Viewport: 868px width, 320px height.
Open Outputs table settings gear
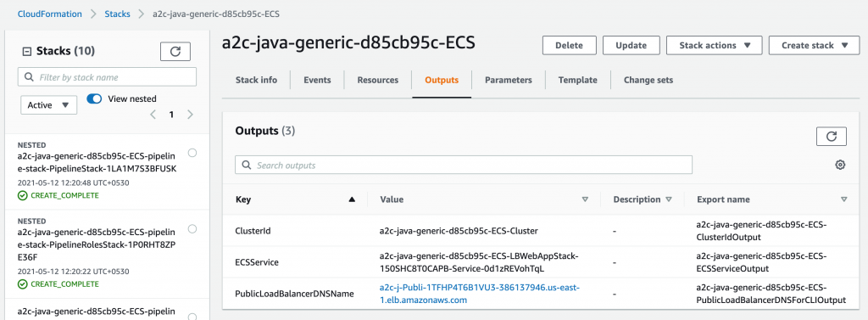(x=840, y=165)
